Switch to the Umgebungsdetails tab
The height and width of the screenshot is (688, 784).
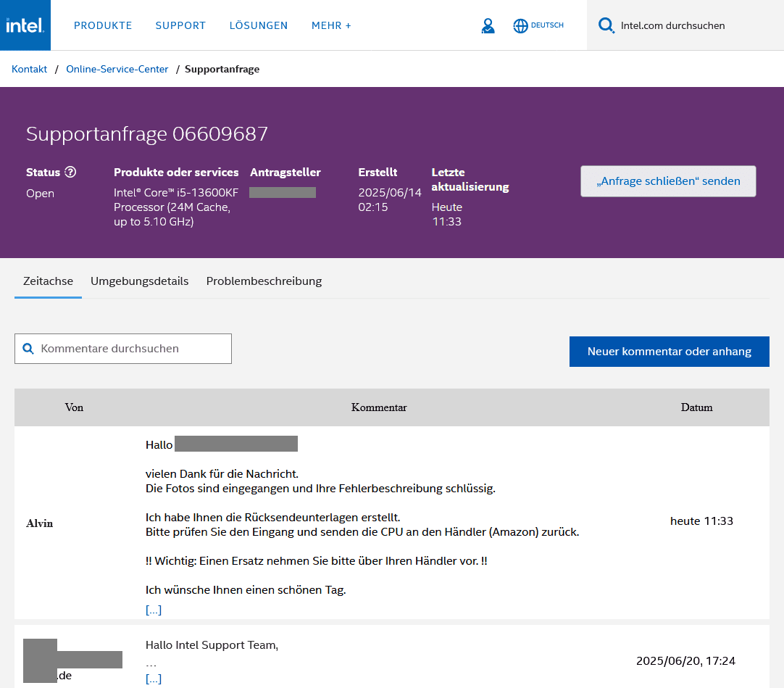[140, 281]
